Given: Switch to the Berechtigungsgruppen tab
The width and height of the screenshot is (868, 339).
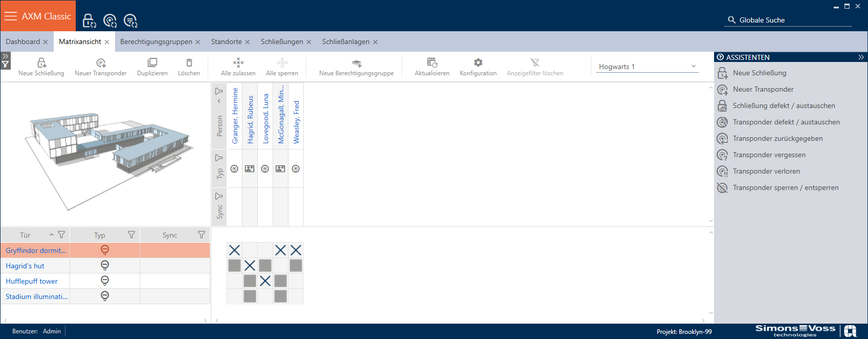Looking at the screenshot, I should 156,42.
